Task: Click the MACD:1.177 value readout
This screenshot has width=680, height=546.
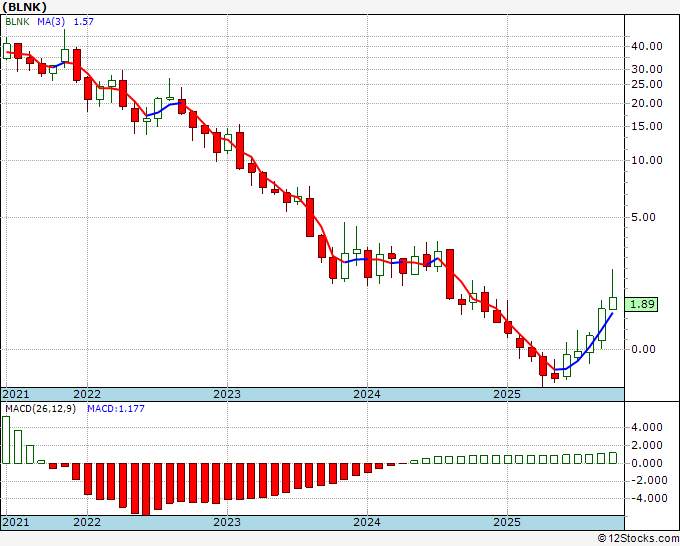Action: pos(116,409)
